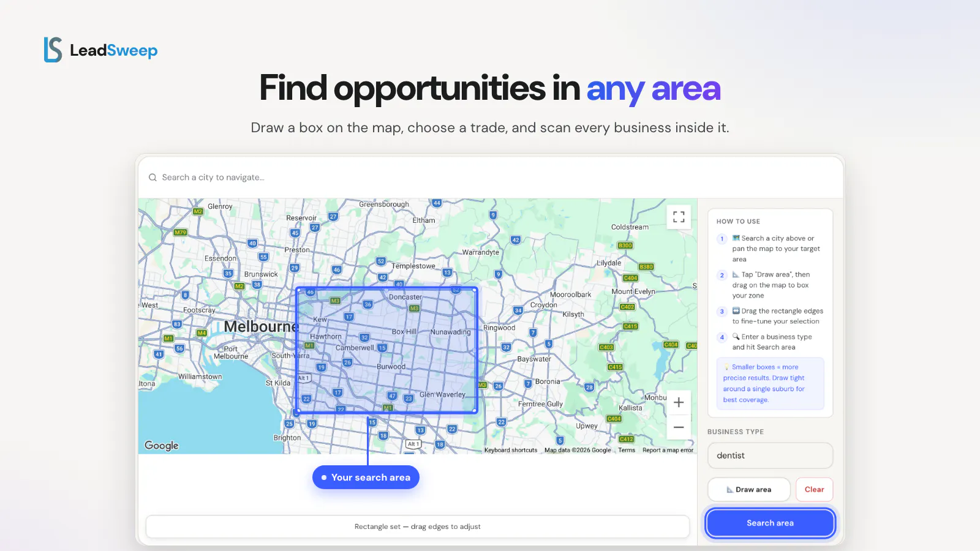Viewport: 980px width, 551px height.
Task: Click the Greensborough label on the map
Action: pyautogui.click(x=384, y=204)
